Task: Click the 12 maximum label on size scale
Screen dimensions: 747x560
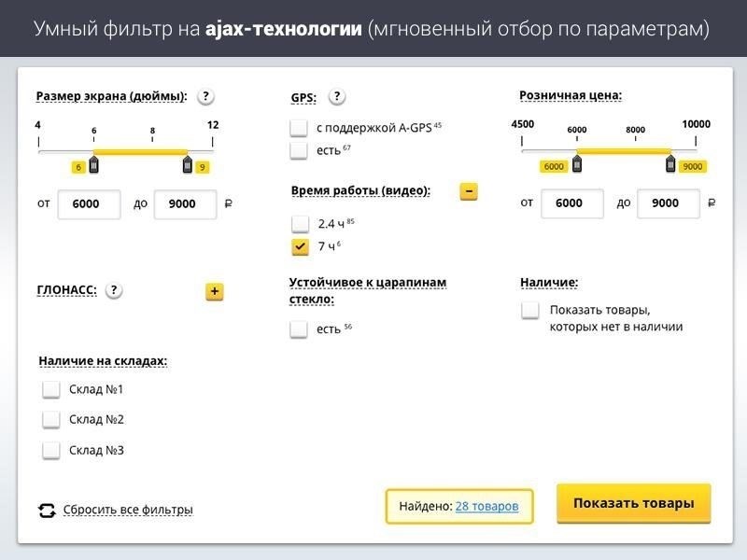Action: coord(213,125)
